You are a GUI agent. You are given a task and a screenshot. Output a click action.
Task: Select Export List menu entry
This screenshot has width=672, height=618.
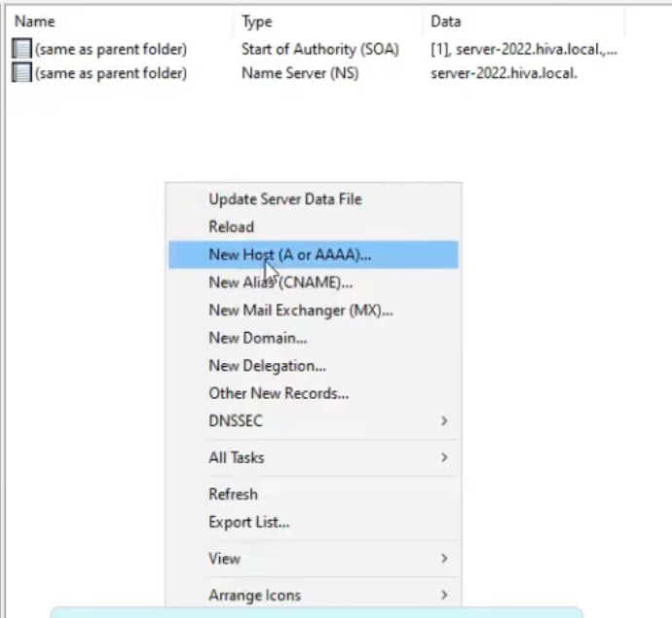point(314,523)
